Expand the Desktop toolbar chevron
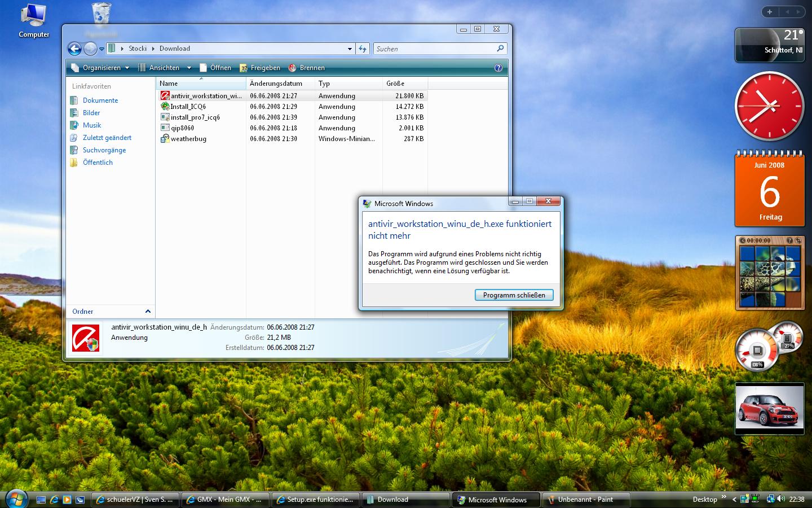Screen dimensions: 812x508 point(723,497)
